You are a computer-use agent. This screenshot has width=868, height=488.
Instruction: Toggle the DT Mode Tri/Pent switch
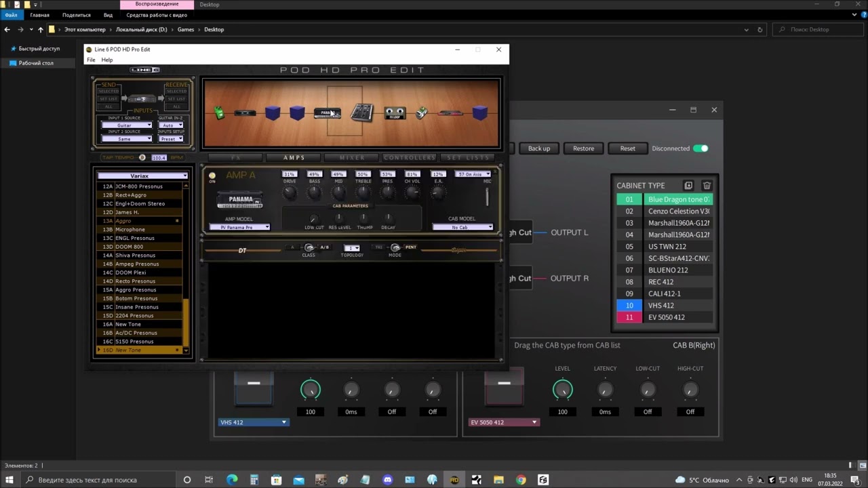pyautogui.click(x=395, y=247)
